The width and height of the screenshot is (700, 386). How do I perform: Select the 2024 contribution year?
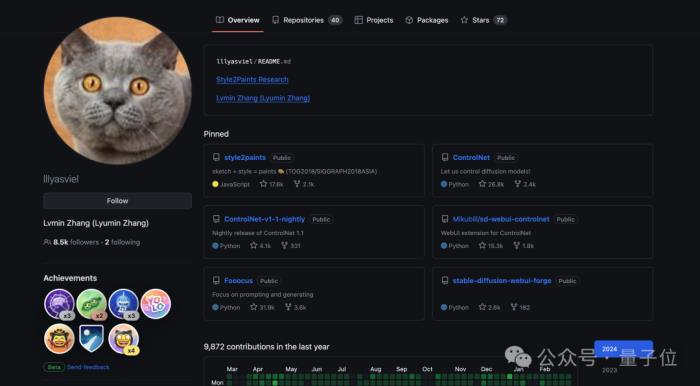tap(623, 349)
